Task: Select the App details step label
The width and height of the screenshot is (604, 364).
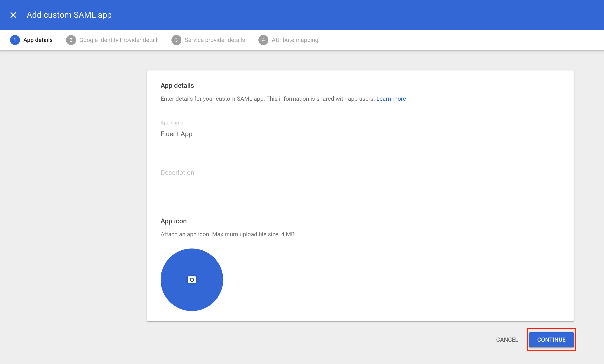Action: [38, 40]
